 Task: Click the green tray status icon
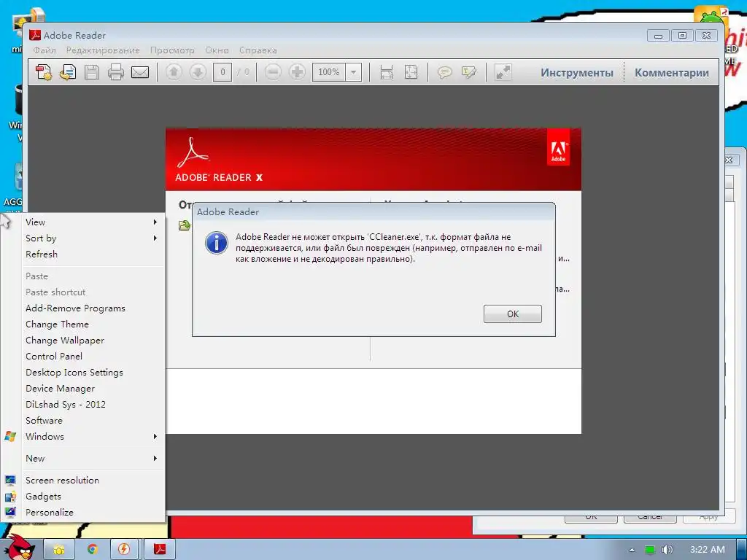[x=650, y=550]
